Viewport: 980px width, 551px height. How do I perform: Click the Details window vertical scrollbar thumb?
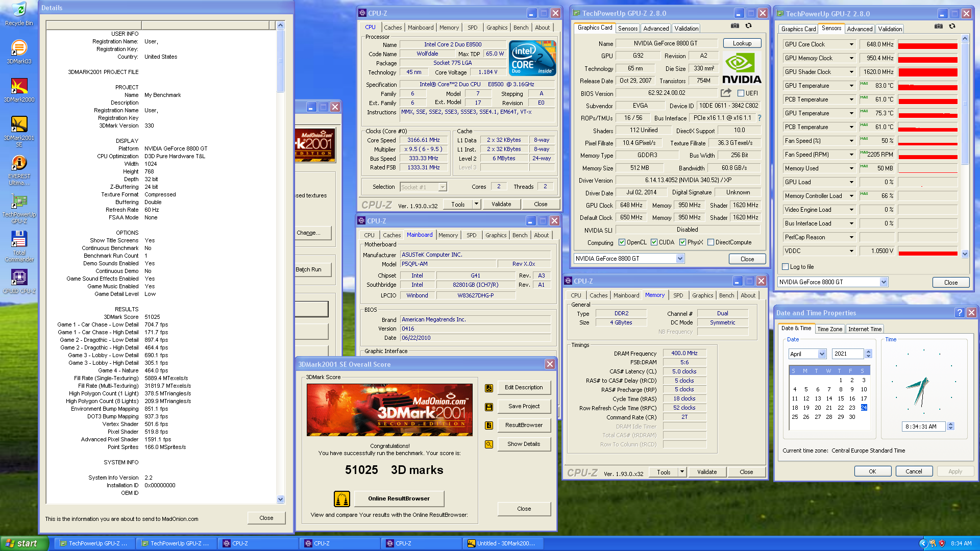(280, 61)
